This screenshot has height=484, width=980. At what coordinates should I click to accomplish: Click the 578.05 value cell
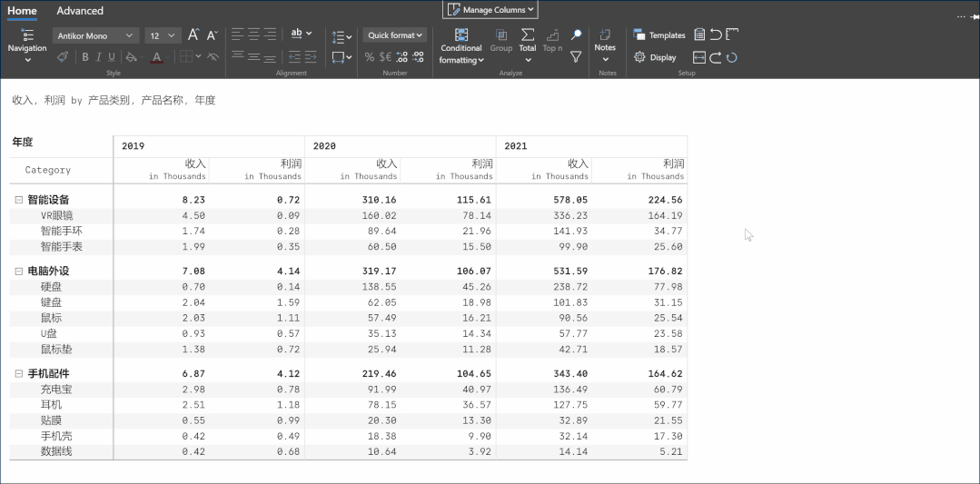click(x=569, y=200)
